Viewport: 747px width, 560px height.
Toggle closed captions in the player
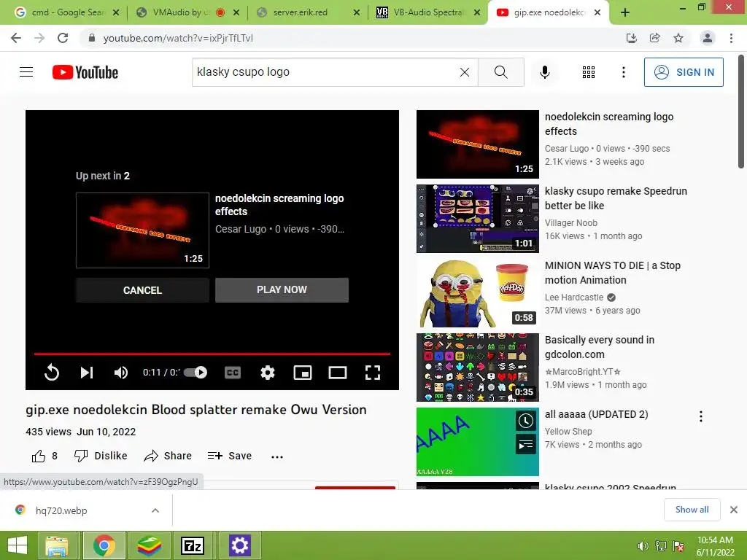(x=233, y=373)
